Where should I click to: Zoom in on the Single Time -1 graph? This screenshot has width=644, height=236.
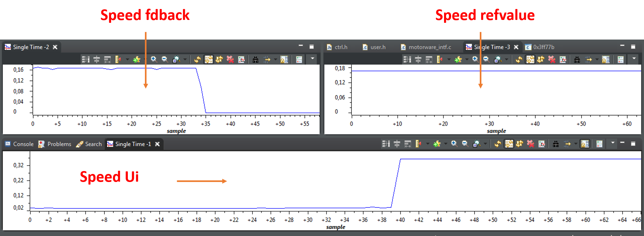(454, 143)
